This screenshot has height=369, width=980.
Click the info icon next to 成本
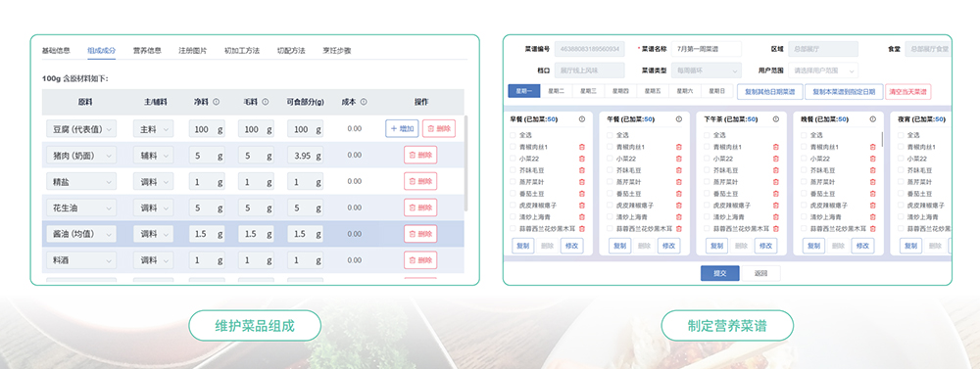[364, 102]
